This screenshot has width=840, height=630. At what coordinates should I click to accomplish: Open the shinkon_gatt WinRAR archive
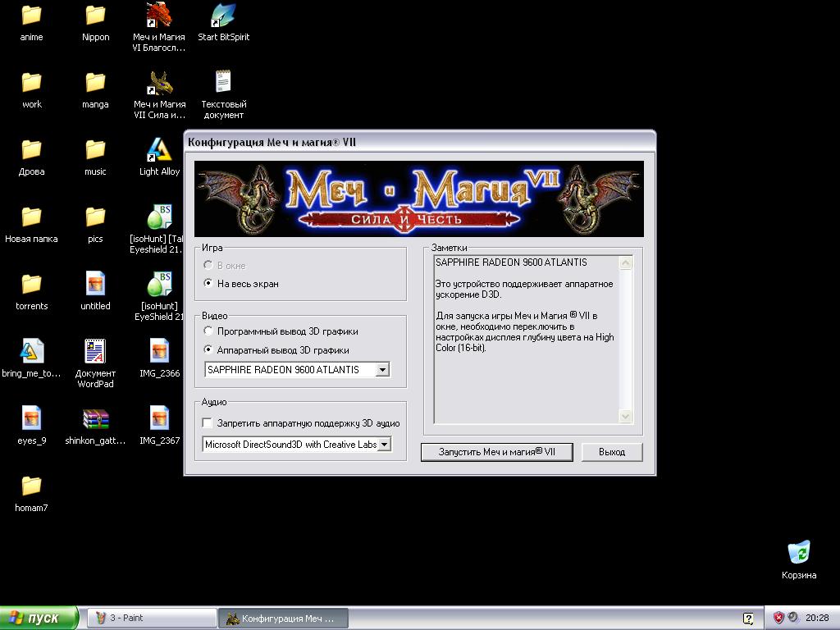pos(96,420)
